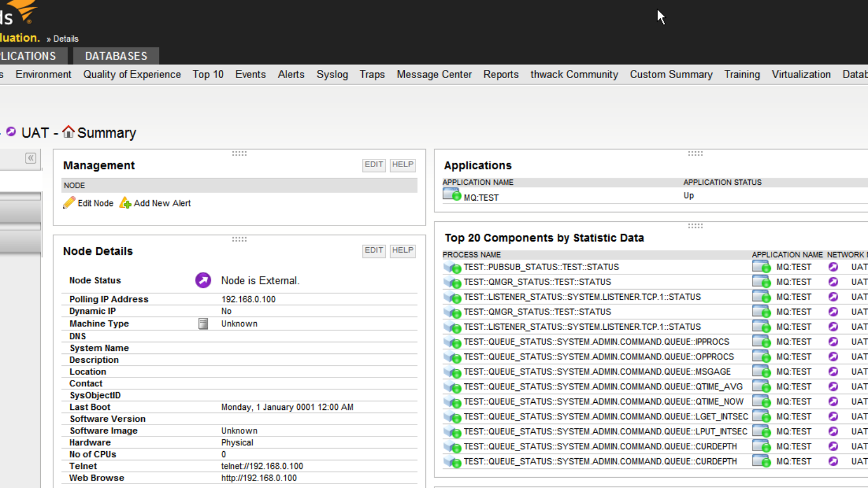Collapse the left sidebar with double-chevron
This screenshot has height=488, width=868.
(x=31, y=158)
